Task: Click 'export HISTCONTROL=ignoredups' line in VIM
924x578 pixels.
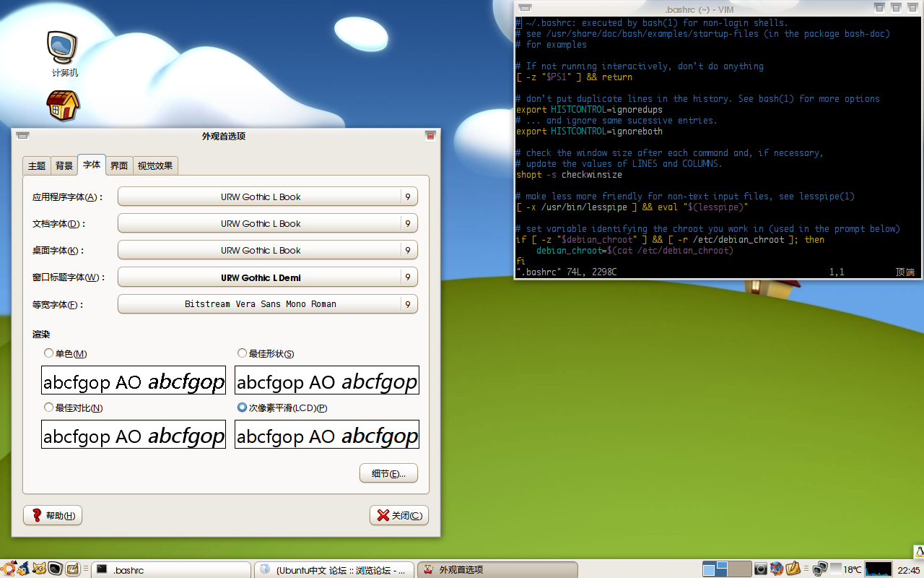Action: (589, 110)
